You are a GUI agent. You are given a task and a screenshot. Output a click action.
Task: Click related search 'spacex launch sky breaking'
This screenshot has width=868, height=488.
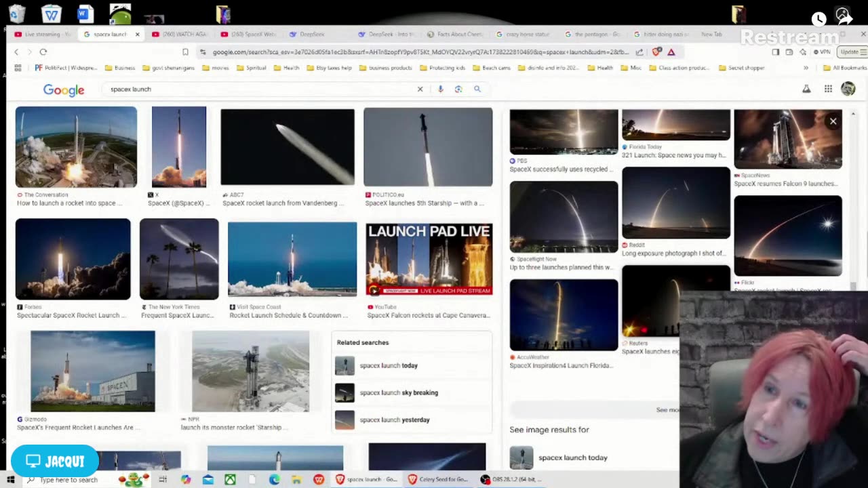tap(412, 392)
